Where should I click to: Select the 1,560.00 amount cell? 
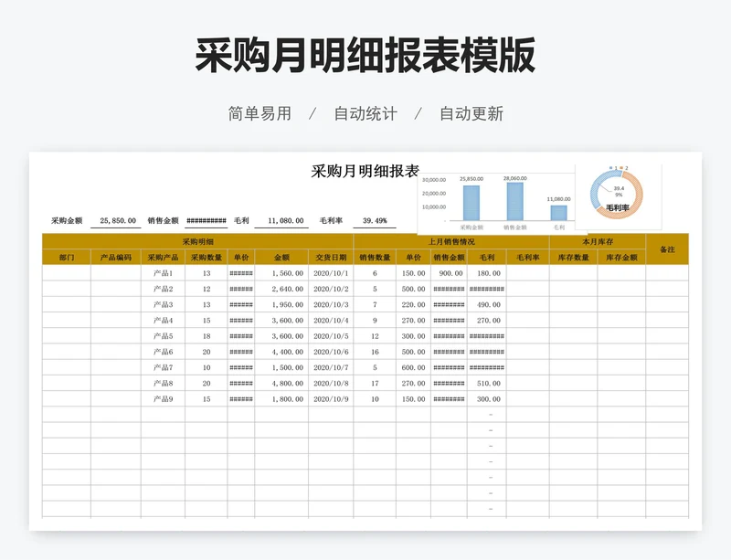pyautogui.click(x=281, y=273)
